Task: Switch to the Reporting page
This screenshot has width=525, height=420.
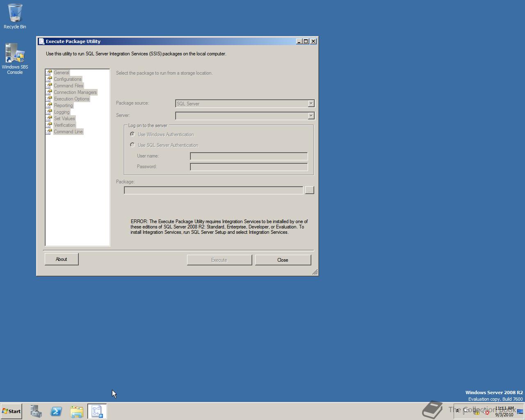Action: (63, 105)
